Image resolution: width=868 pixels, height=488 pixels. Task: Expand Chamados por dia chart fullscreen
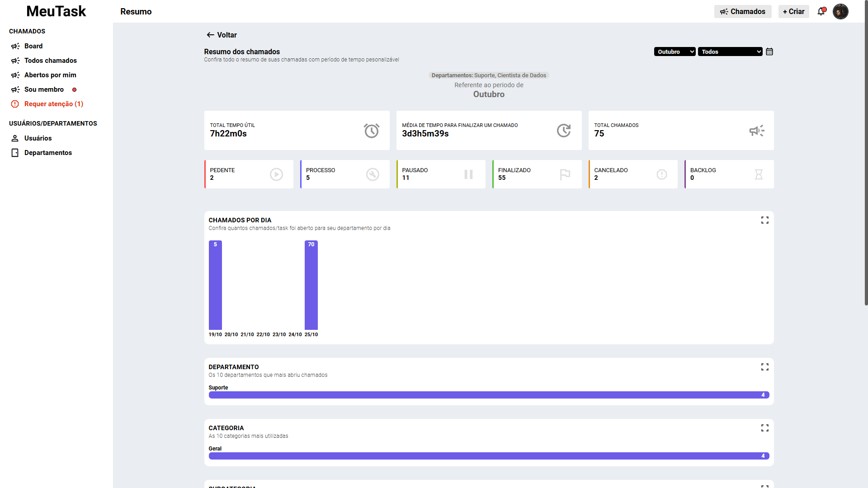pyautogui.click(x=764, y=220)
